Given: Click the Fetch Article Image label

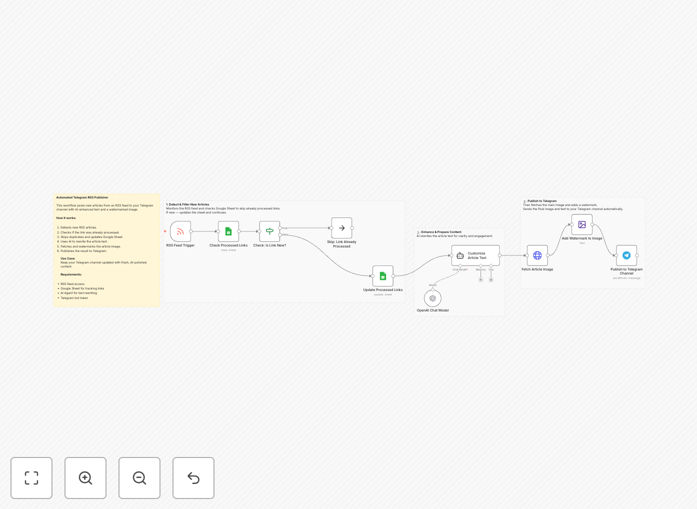Looking at the screenshot, I should point(537,269).
